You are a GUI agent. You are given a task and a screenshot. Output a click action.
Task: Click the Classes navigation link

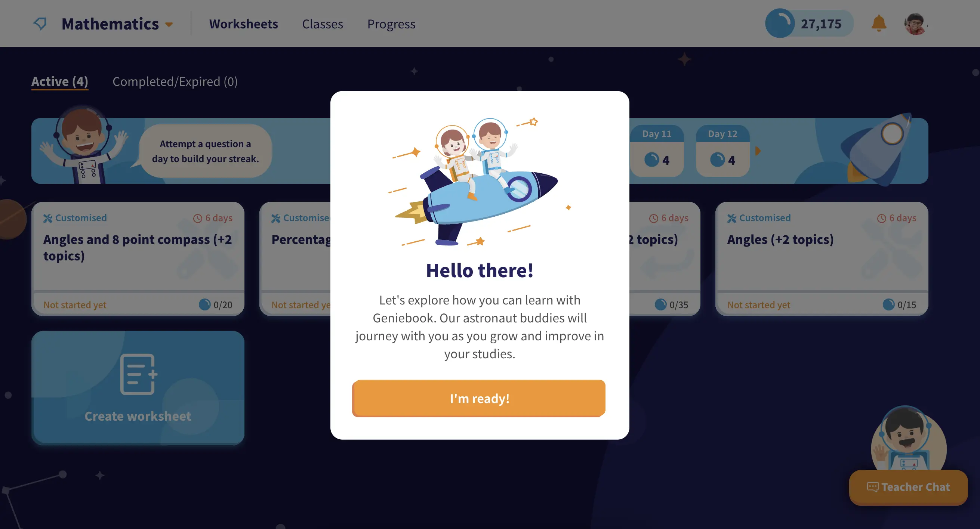tap(322, 24)
